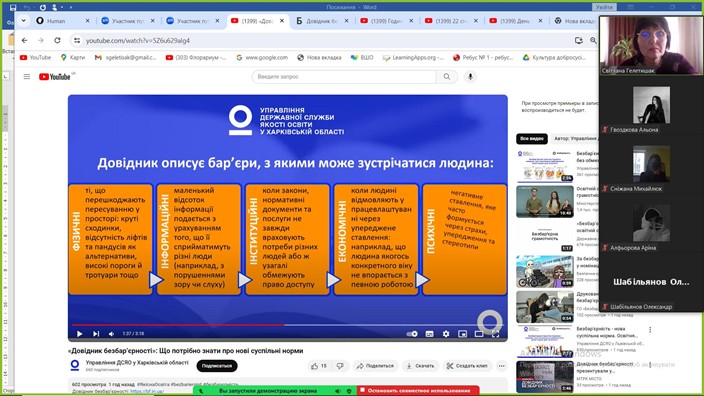Open options for Безбар'єрність suggested video
Viewport: 704px width, 396px height.
pos(650,330)
